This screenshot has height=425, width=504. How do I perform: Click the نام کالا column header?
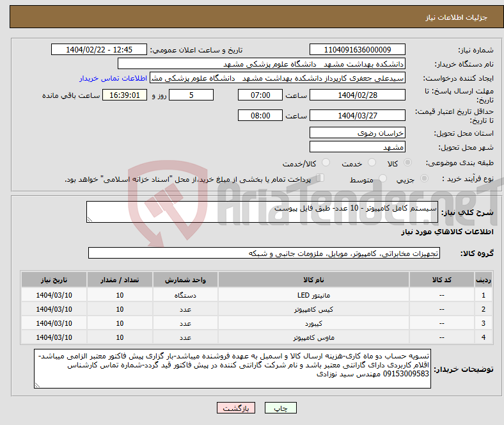[x=313, y=280]
